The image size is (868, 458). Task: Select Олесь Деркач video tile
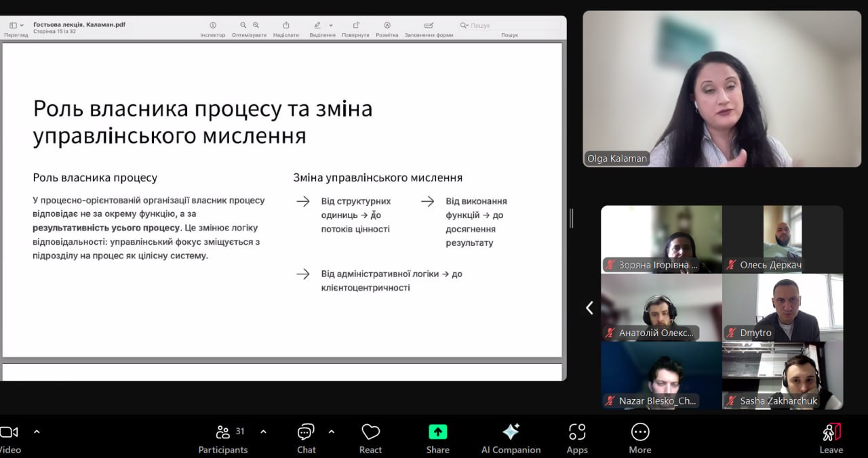783,239
